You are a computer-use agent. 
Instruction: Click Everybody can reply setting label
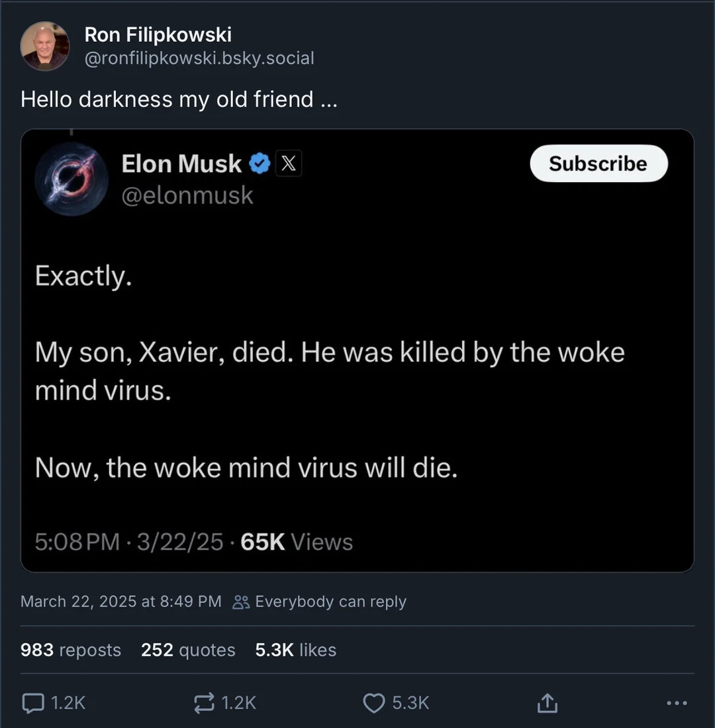[x=331, y=601]
